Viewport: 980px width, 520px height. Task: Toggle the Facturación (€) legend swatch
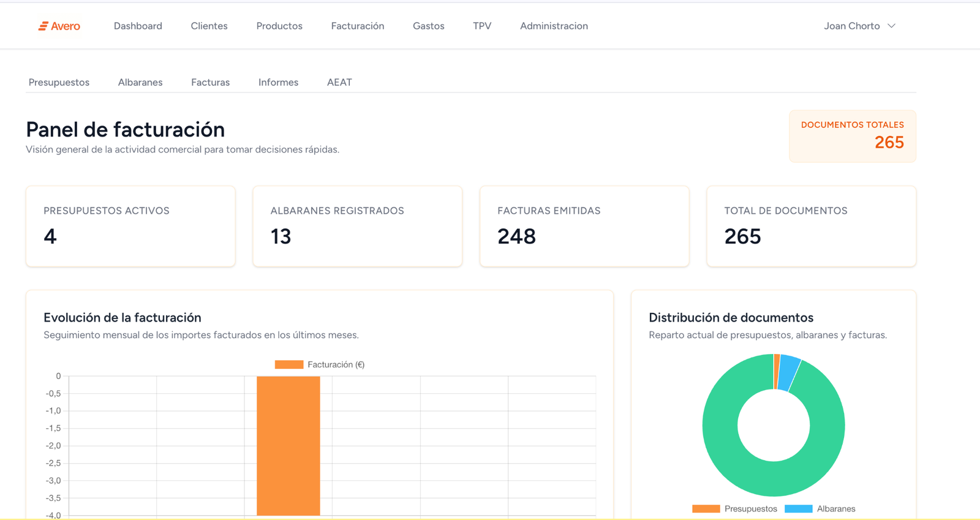[x=289, y=364]
